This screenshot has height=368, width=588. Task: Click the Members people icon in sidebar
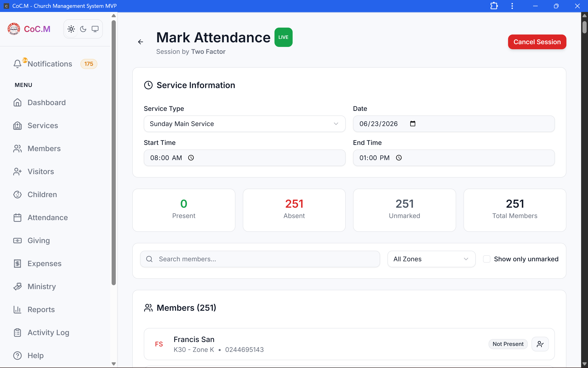coord(17,149)
